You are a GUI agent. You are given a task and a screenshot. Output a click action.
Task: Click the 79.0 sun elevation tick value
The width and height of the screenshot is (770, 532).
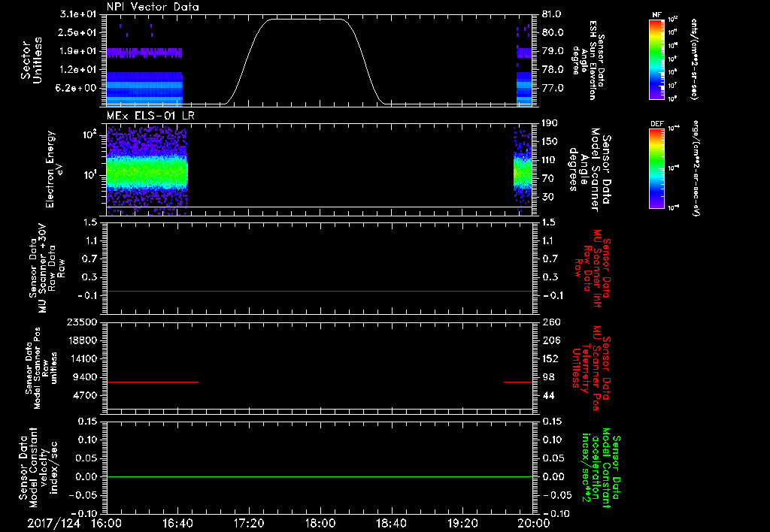tap(552, 51)
